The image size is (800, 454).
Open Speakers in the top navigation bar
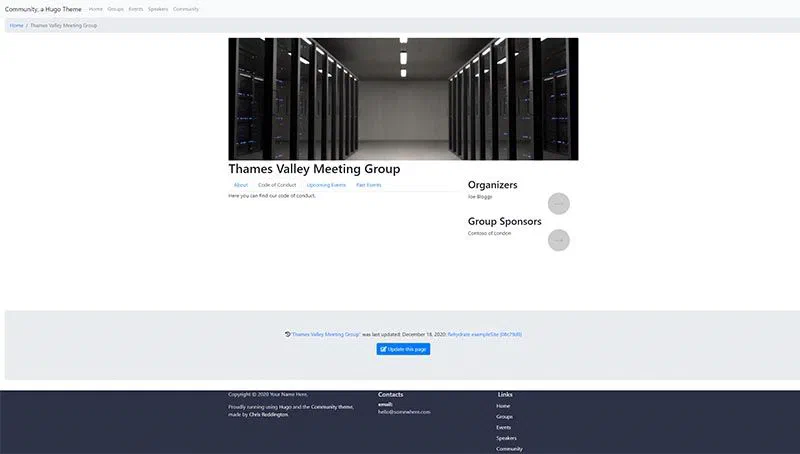point(158,9)
